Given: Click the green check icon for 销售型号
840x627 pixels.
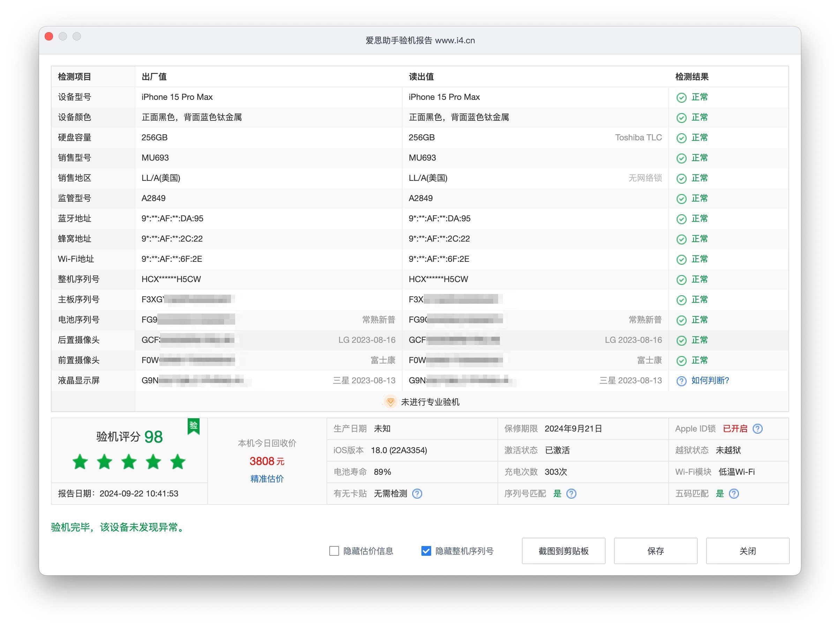Looking at the screenshot, I should tap(682, 158).
